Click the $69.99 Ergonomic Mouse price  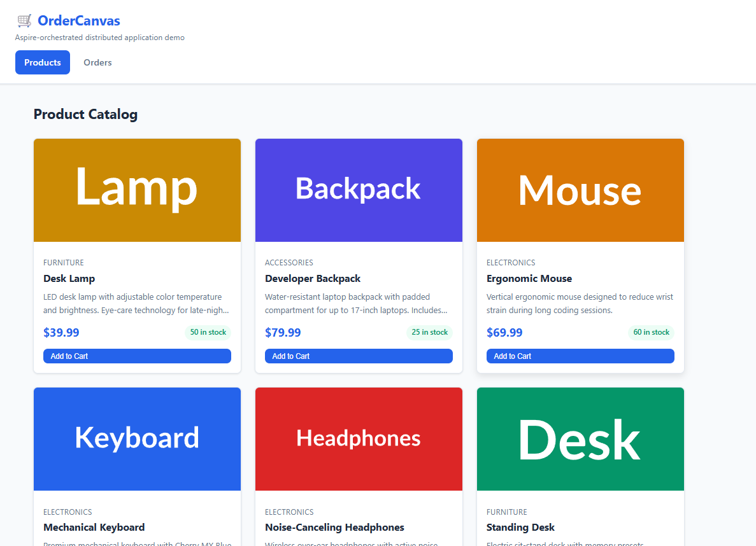coord(504,333)
